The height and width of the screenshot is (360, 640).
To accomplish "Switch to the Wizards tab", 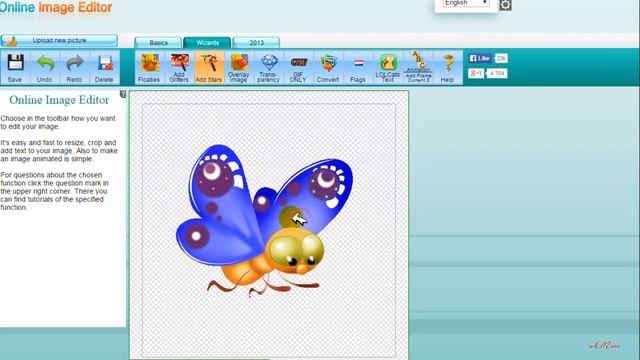I will pyautogui.click(x=207, y=43).
